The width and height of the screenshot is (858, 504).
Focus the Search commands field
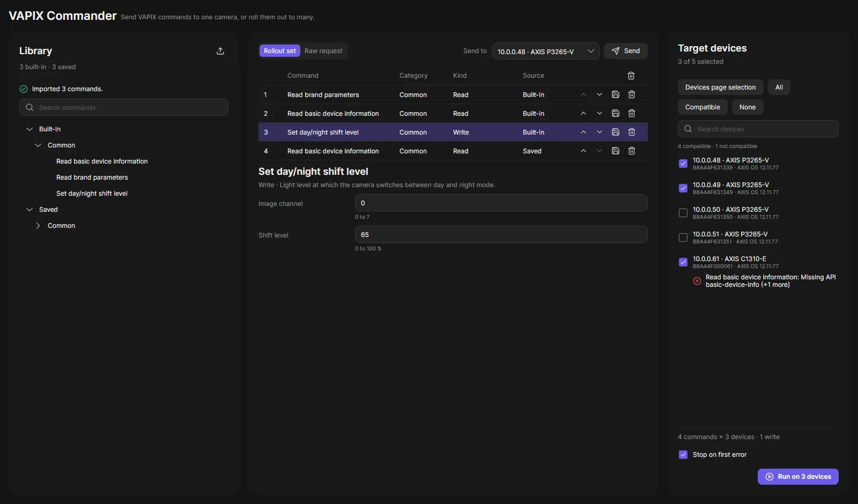(x=124, y=107)
